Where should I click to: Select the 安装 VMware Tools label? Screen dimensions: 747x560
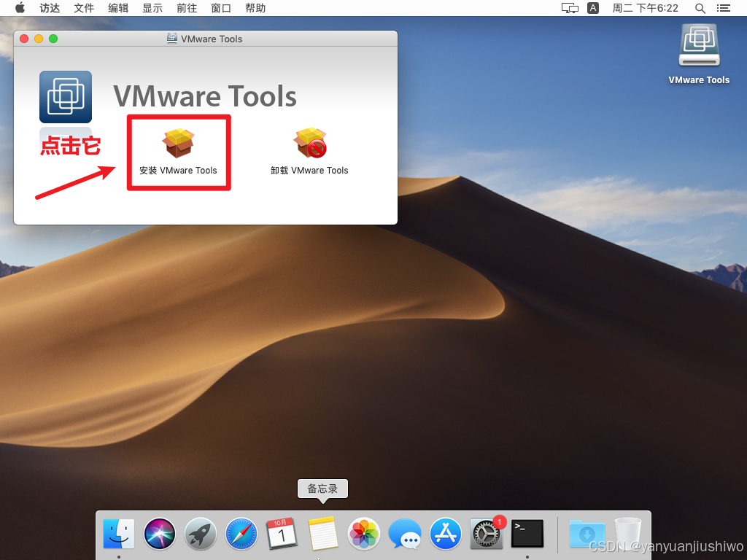(178, 171)
